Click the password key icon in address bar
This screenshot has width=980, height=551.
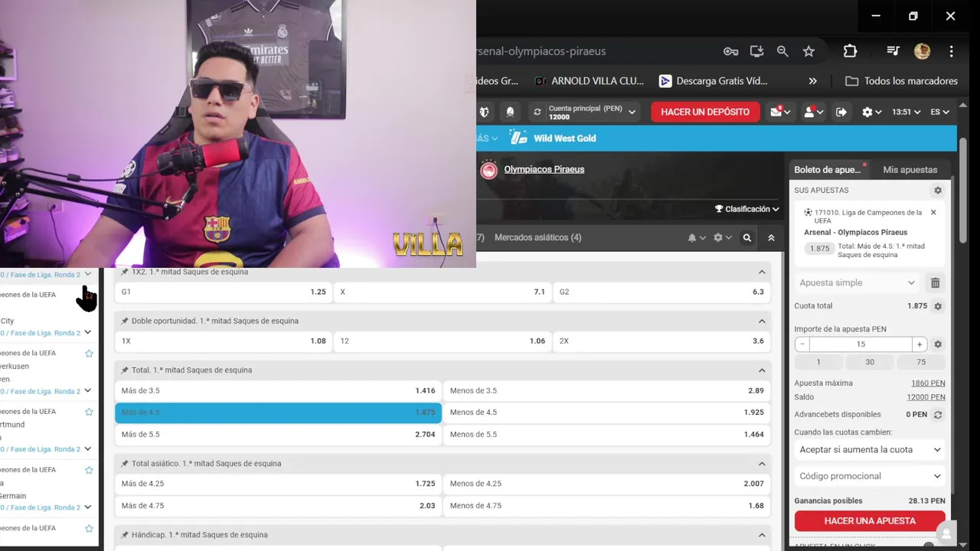point(730,51)
